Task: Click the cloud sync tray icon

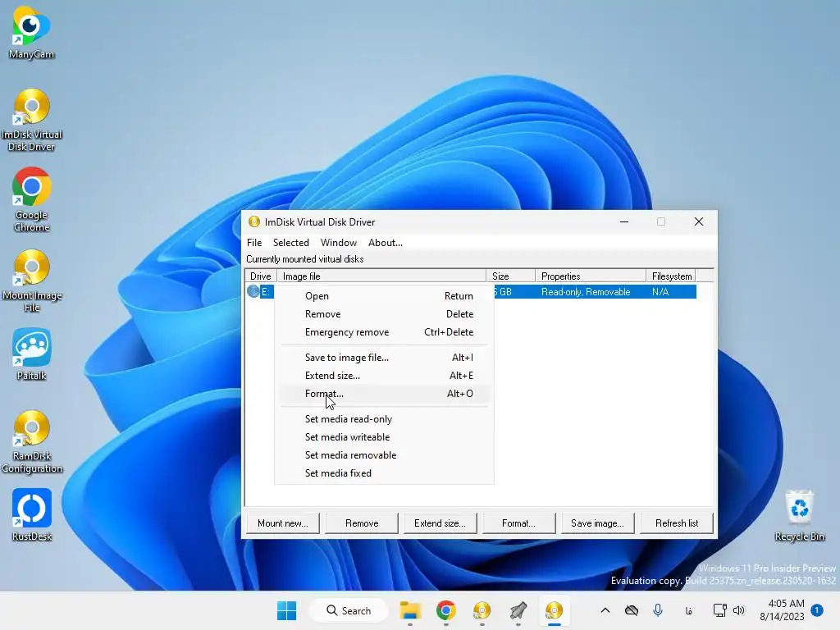Action: pos(632,610)
